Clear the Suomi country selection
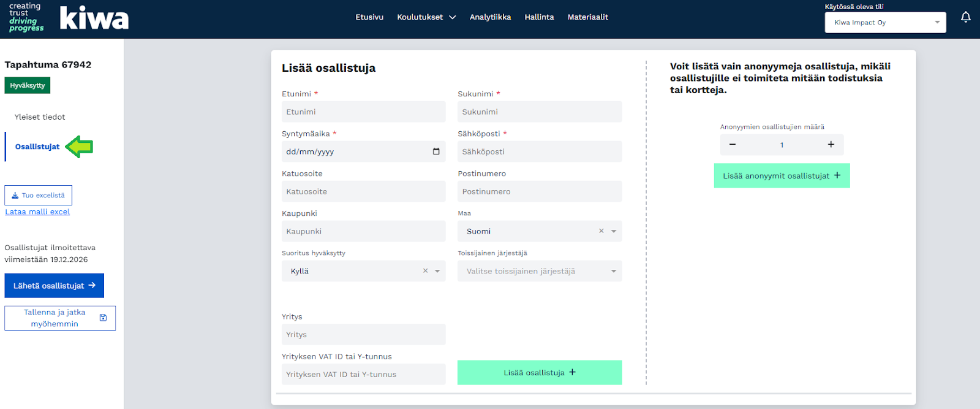Screen dimensions: 980x409 (x=601, y=231)
